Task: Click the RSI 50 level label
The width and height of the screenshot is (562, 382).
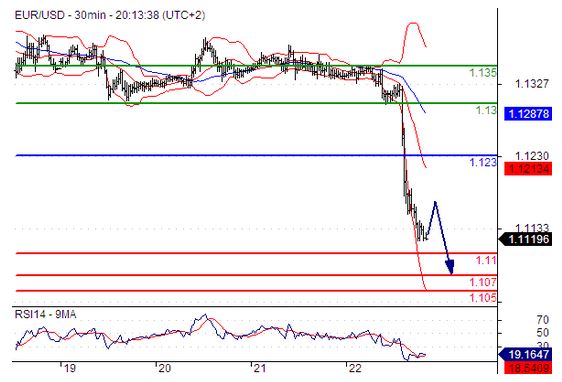Action: pos(543,333)
